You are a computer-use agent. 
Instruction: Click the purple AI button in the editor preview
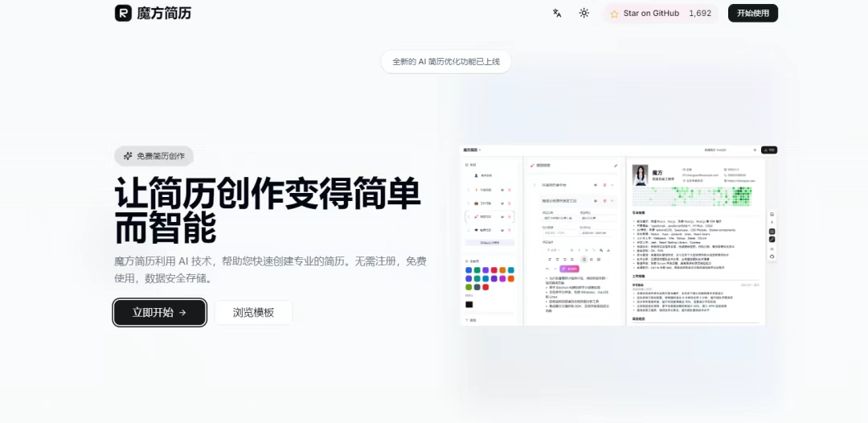pos(570,269)
